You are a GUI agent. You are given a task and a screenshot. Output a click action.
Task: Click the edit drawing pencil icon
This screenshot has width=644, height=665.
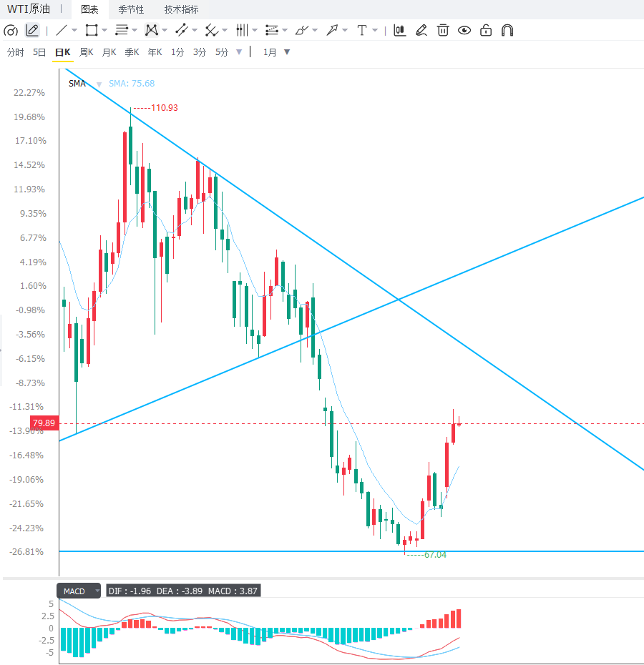tap(421, 31)
